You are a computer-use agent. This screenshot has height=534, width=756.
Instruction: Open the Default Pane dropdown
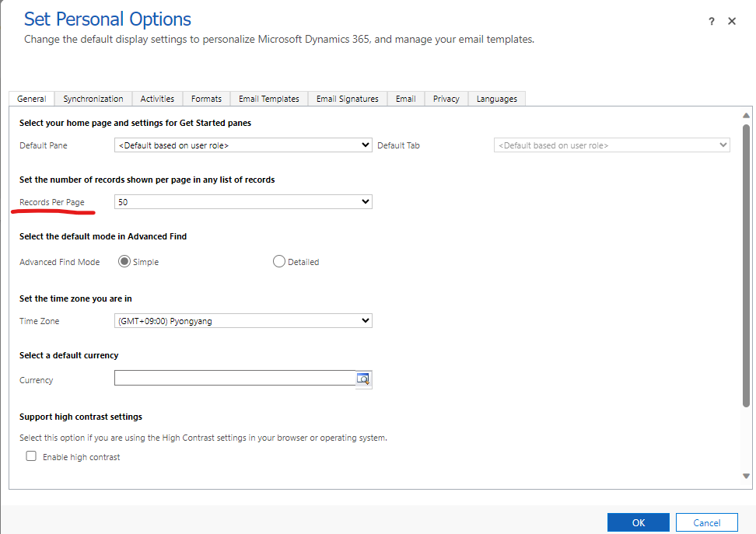tap(243, 145)
